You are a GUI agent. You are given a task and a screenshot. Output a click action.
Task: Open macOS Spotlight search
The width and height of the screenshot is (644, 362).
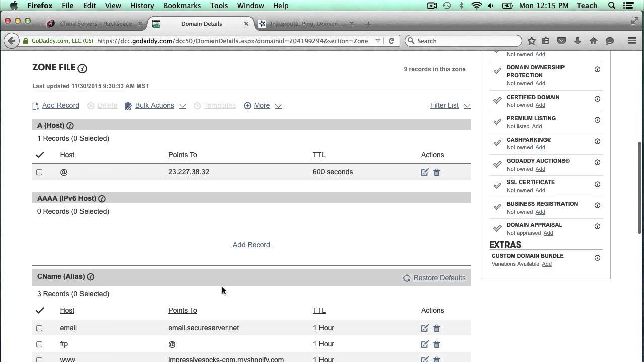point(612,6)
